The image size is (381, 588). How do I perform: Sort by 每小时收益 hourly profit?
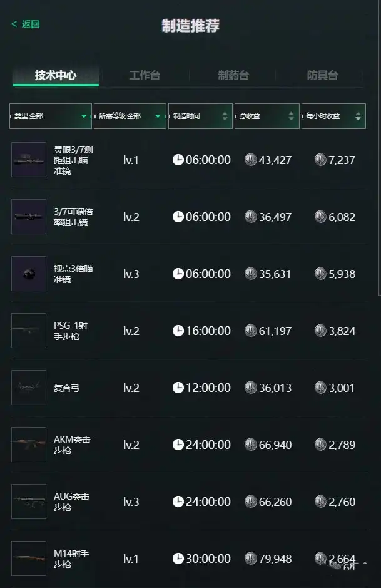click(x=333, y=116)
